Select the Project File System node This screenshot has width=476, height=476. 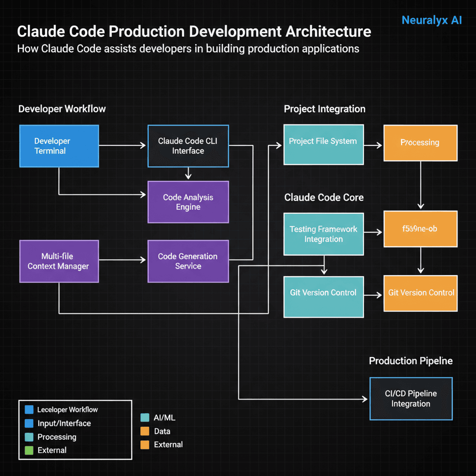tap(324, 145)
